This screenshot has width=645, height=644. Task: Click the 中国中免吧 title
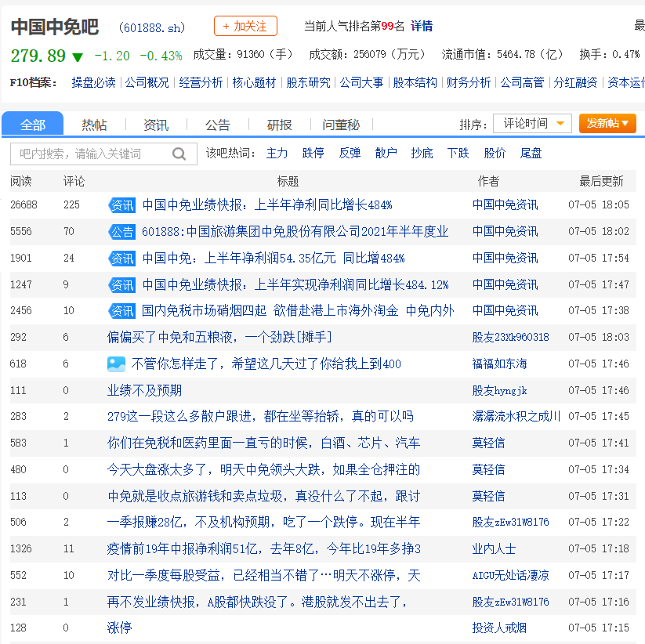55,27
